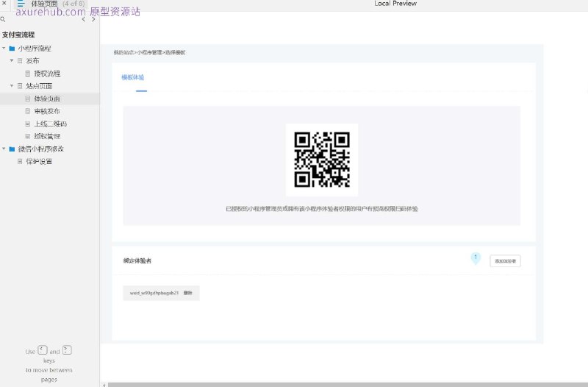Collapse the 发布 tree node arrow
Screen dimensions: 588x387
point(12,60)
